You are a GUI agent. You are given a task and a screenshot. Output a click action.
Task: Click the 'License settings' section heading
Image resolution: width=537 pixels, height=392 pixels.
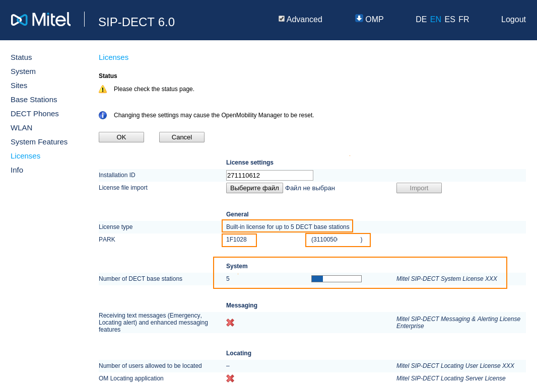pyautogui.click(x=250, y=163)
